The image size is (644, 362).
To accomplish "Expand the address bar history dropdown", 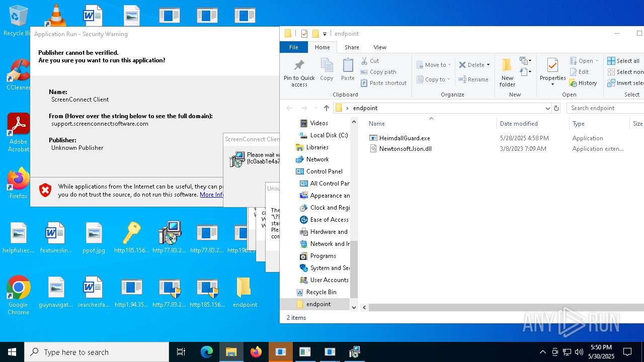I will click(x=547, y=108).
